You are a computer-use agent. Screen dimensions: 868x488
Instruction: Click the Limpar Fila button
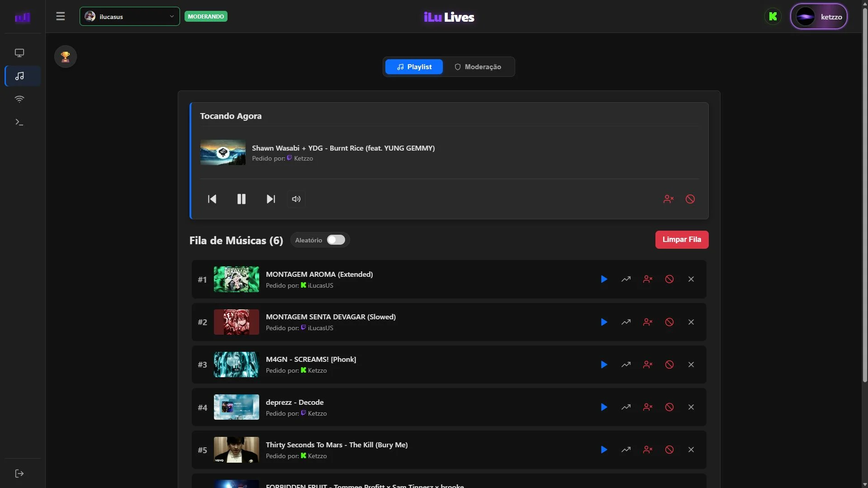pyautogui.click(x=682, y=240)
